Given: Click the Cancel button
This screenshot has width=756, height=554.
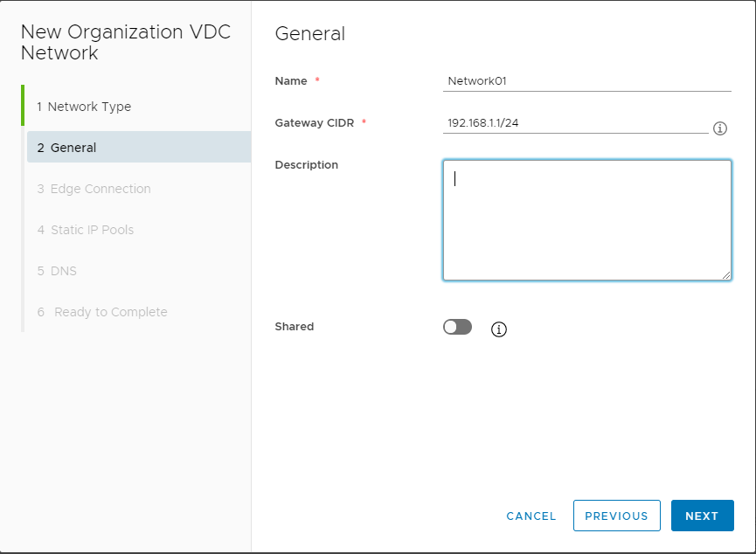Looking at the screenshot, I should click(531, 516).
